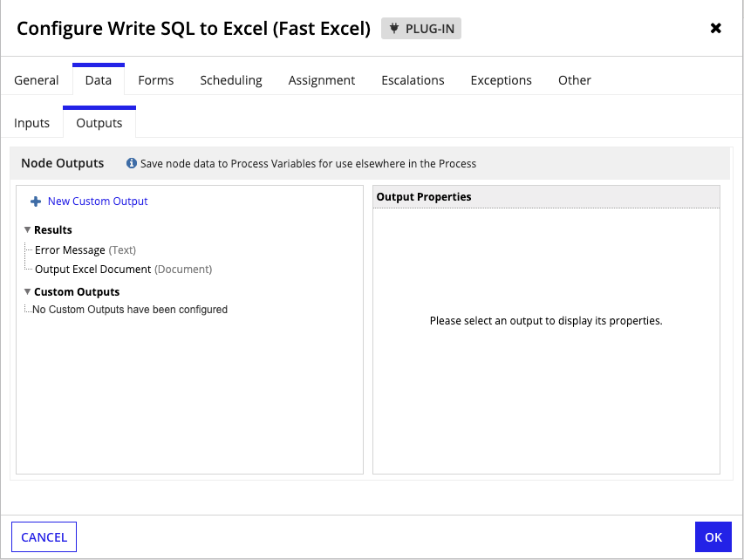Viewport: 744px width, 560px height.
Task: Select the Output Excel Document output
Action: (x=123, y=269)
